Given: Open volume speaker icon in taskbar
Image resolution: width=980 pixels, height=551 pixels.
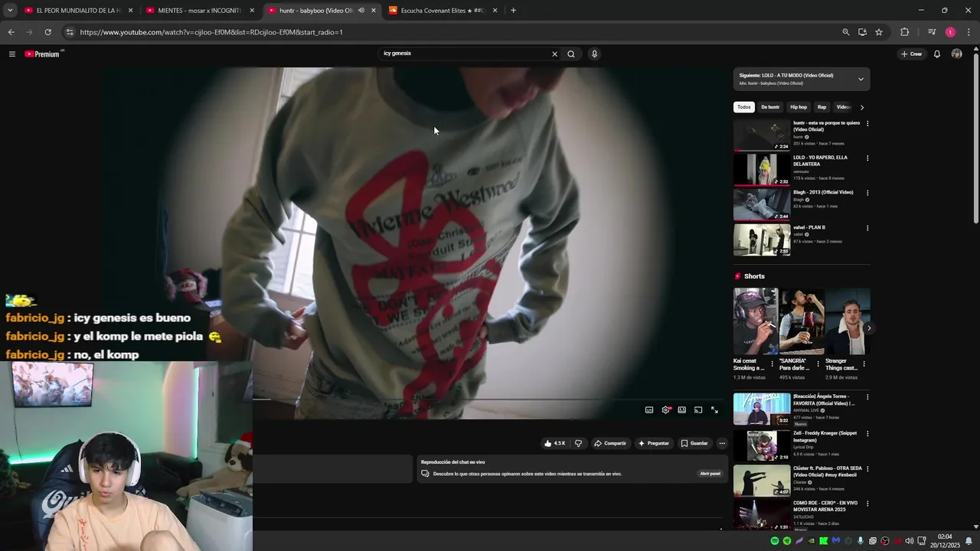Looking at the screenshot, I should click(x=910, y=541).
